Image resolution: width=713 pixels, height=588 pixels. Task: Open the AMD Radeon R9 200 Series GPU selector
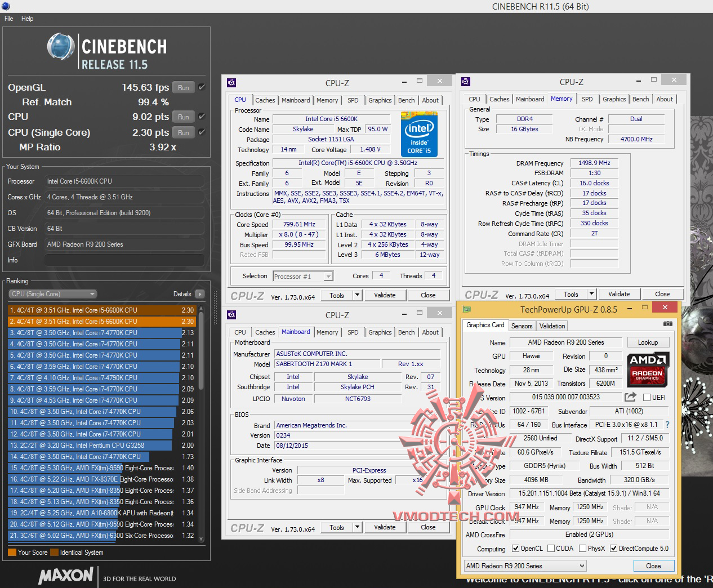[x=525, y=566]
